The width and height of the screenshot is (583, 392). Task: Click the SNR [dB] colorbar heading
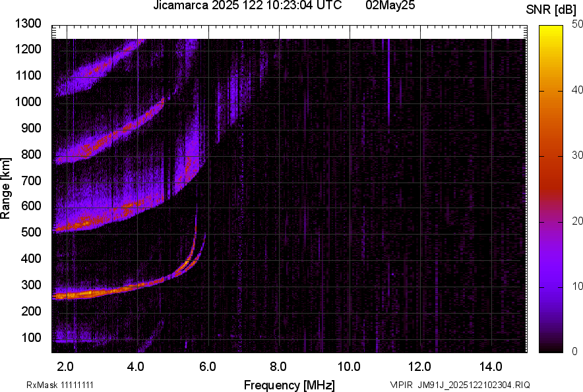pos(553,10)
